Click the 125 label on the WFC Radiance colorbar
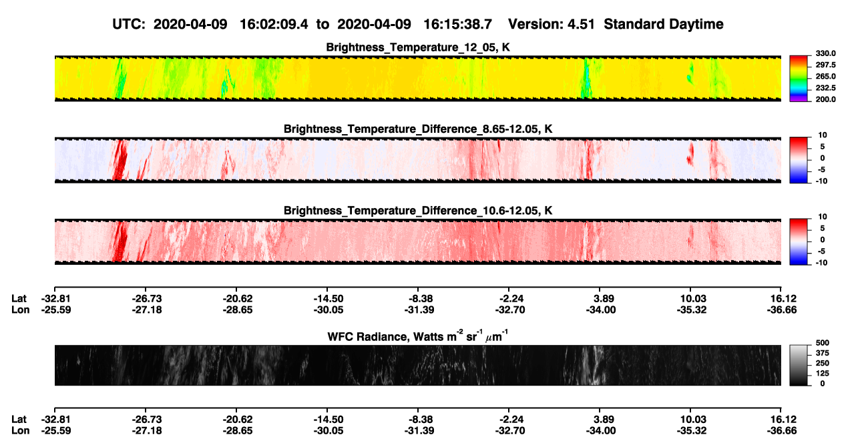This screenshot has height=445, width=868. 821,373
